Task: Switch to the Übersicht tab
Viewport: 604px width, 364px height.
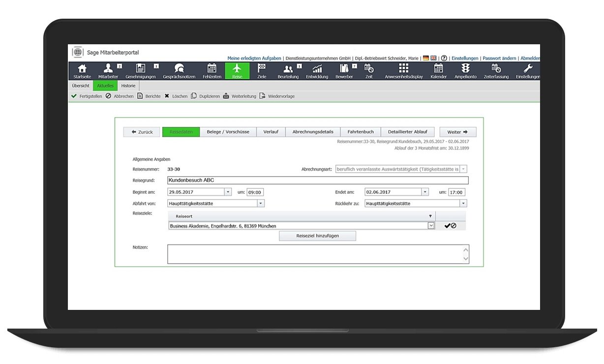Action: [x=81, y=86]
